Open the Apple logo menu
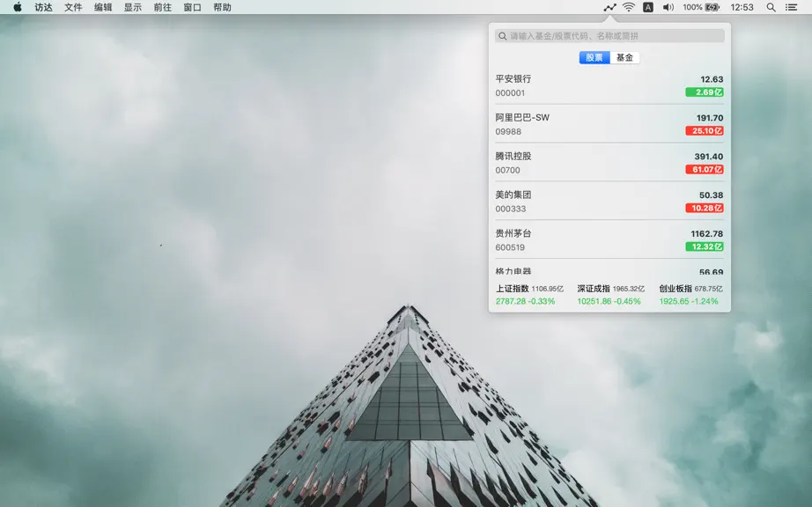This screenshot has width=812, height=507. pos(18,7)
